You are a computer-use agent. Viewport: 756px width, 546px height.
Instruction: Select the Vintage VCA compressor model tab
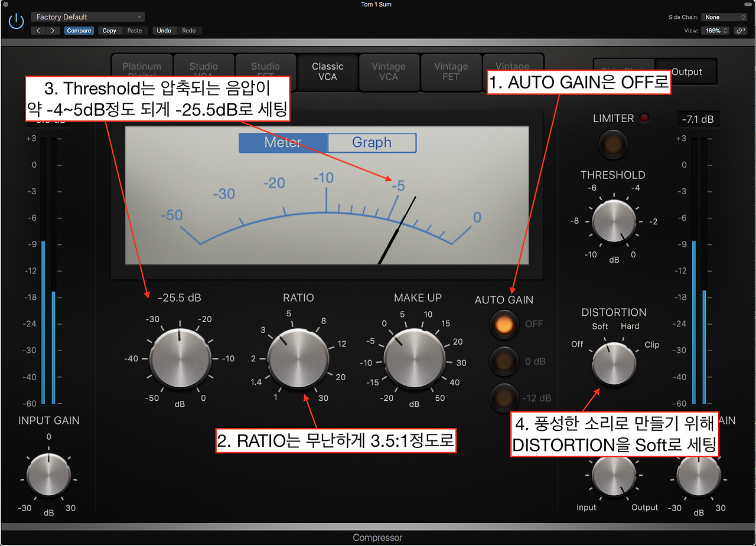click(389, 71)
